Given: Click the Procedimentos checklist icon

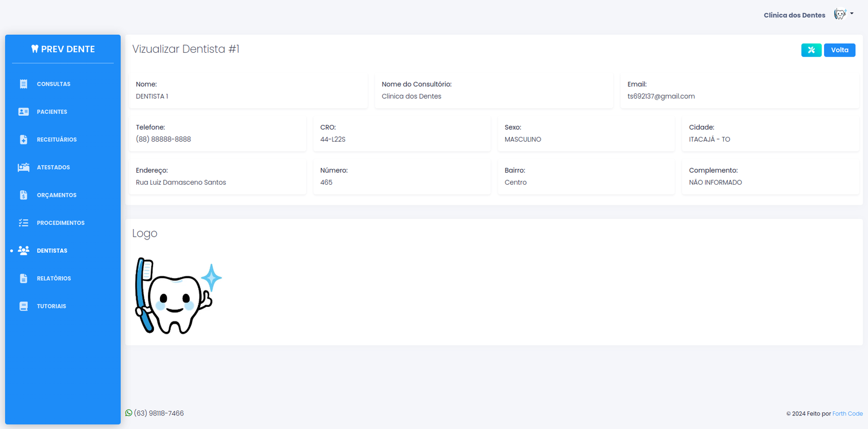Looking at the screenshot, I should pyautogui.click(x=23, y=223).
